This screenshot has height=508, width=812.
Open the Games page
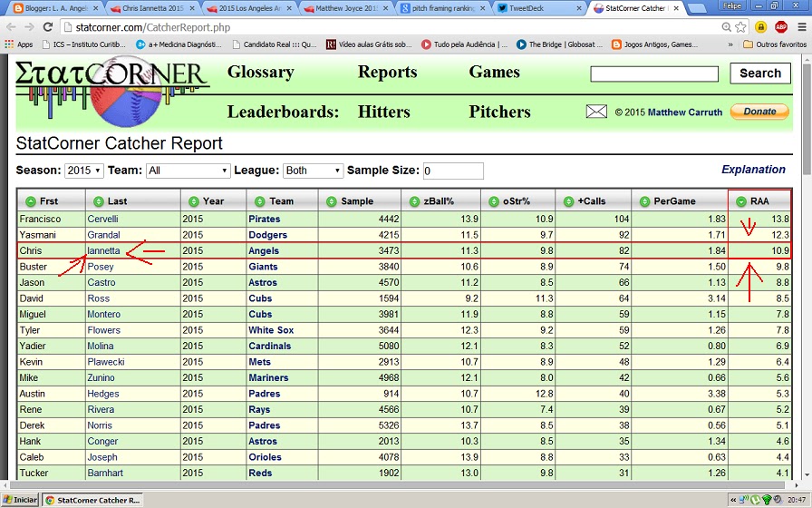pos(494,72)
